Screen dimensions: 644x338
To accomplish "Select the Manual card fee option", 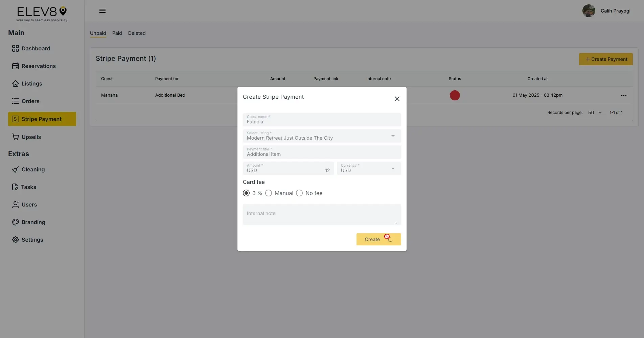I will 269,193.
